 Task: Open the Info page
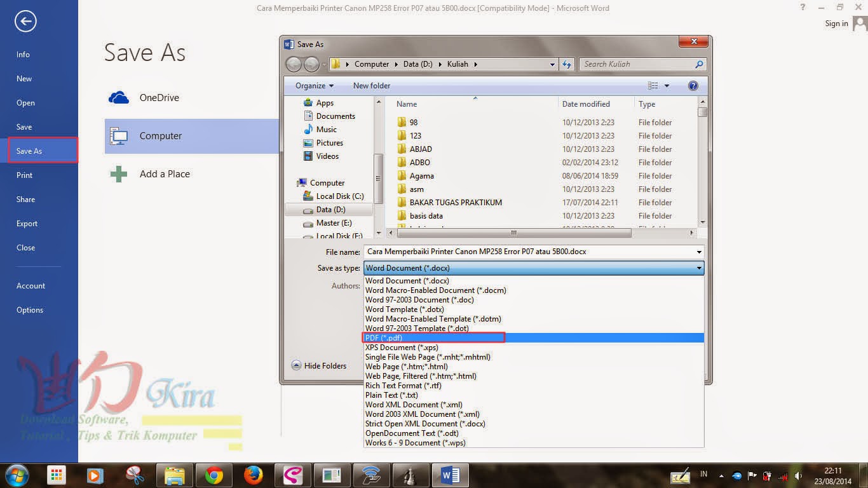pyautogui.click(x=23, y=55)
